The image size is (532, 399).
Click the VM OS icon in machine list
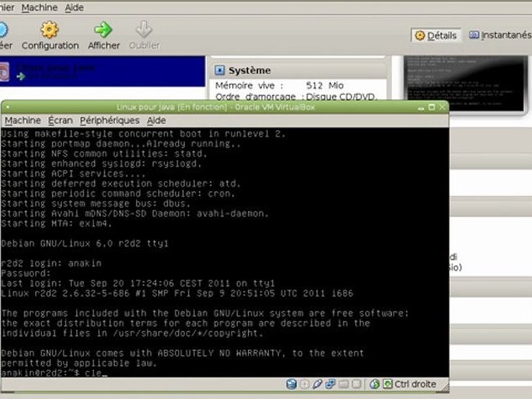(4, 71)
